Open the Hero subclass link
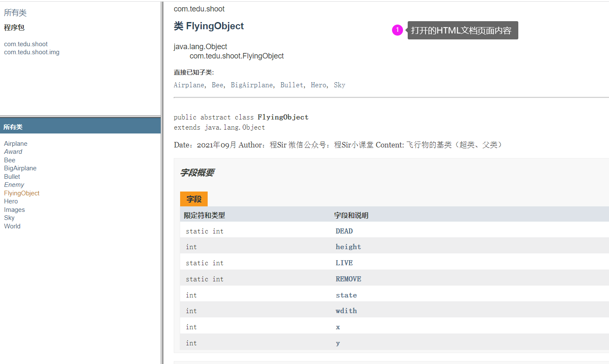This screenshot has width=609, height=364. 318,85
